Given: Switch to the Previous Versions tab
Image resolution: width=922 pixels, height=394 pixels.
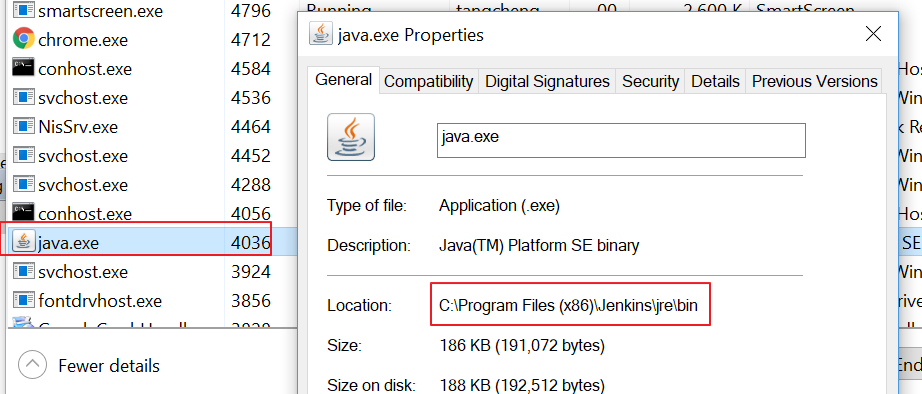Looking at the screenshot, I should 815,81.
